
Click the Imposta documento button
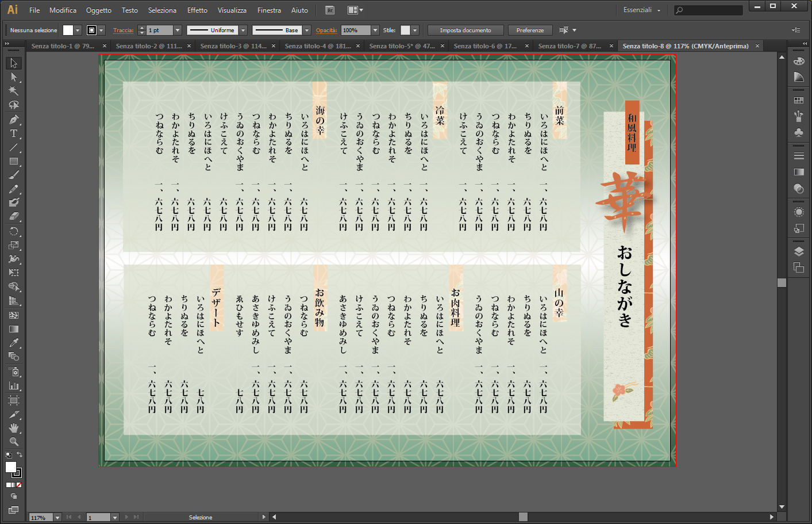coord(465,30)
